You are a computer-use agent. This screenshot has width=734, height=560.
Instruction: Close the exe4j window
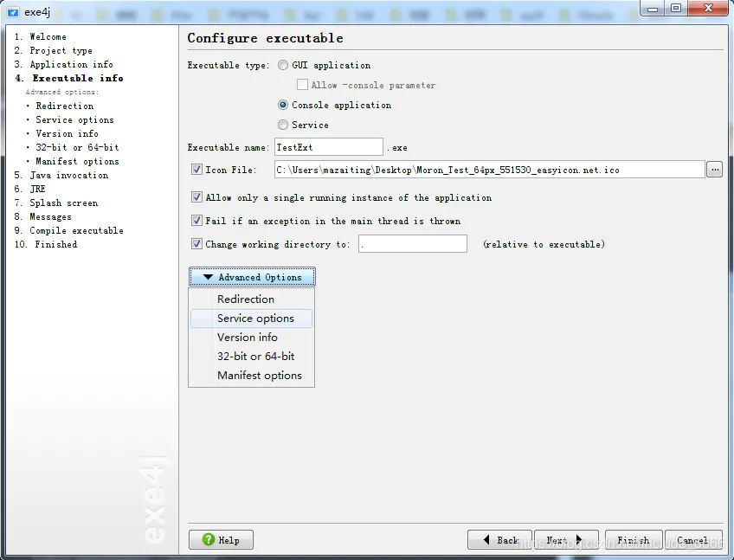[708, 9]
